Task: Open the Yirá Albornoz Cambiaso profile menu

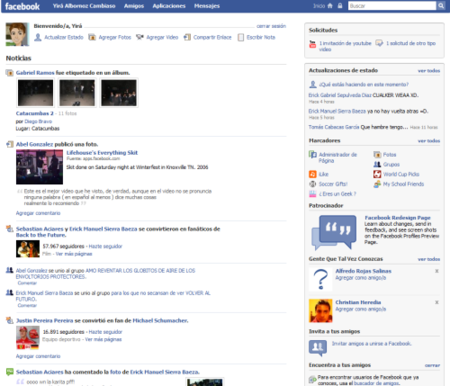Action: click(84, 6)
